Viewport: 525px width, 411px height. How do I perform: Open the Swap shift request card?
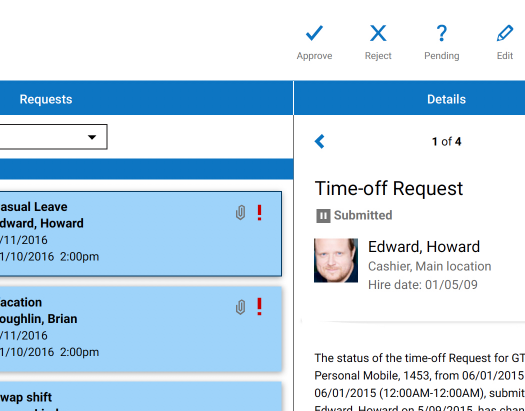click(141, 396)
